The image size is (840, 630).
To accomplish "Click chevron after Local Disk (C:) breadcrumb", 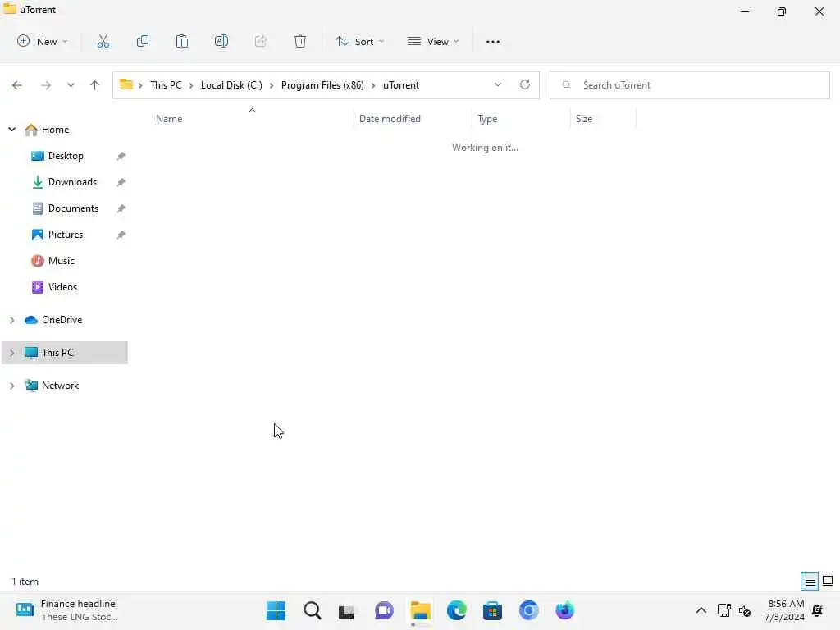I will point(272,85).
